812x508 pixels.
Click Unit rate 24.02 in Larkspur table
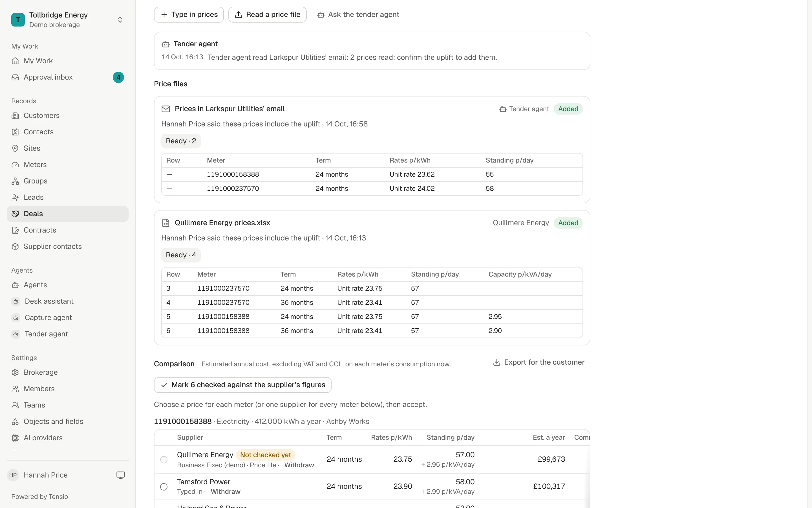point(412,189)
